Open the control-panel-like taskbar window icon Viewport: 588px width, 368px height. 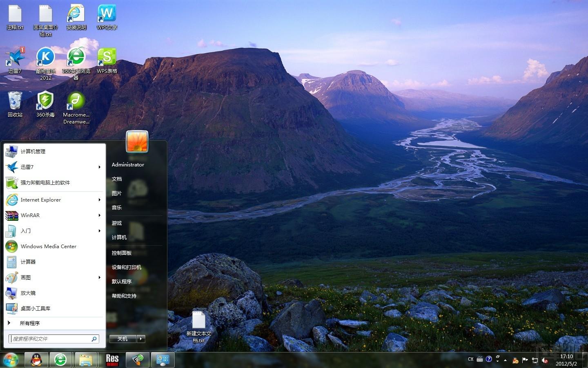(x=163, y=360)
